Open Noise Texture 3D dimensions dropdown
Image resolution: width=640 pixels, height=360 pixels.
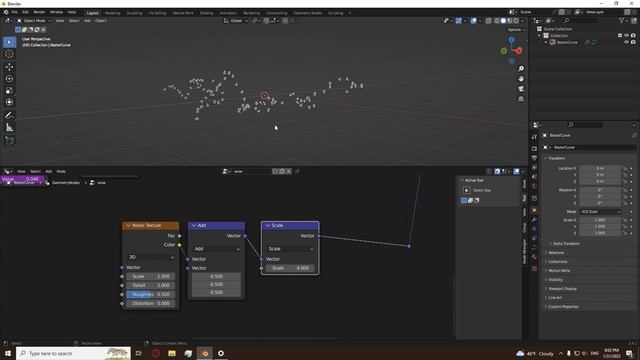point(151,257)
